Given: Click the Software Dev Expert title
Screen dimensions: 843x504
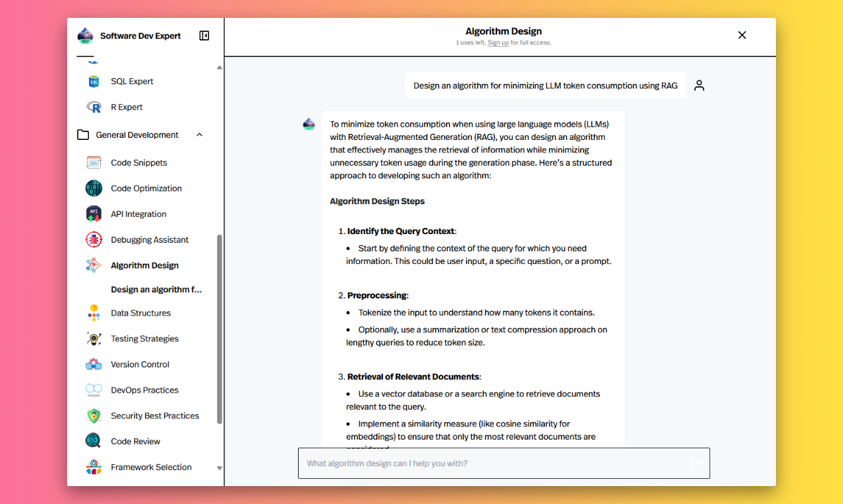Looking at the screenshot, I should tap(141, 36).
